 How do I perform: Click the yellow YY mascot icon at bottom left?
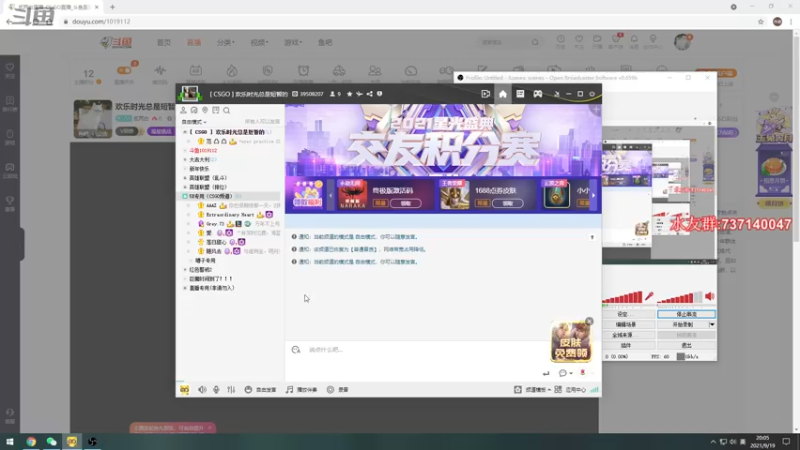(184, 390)
